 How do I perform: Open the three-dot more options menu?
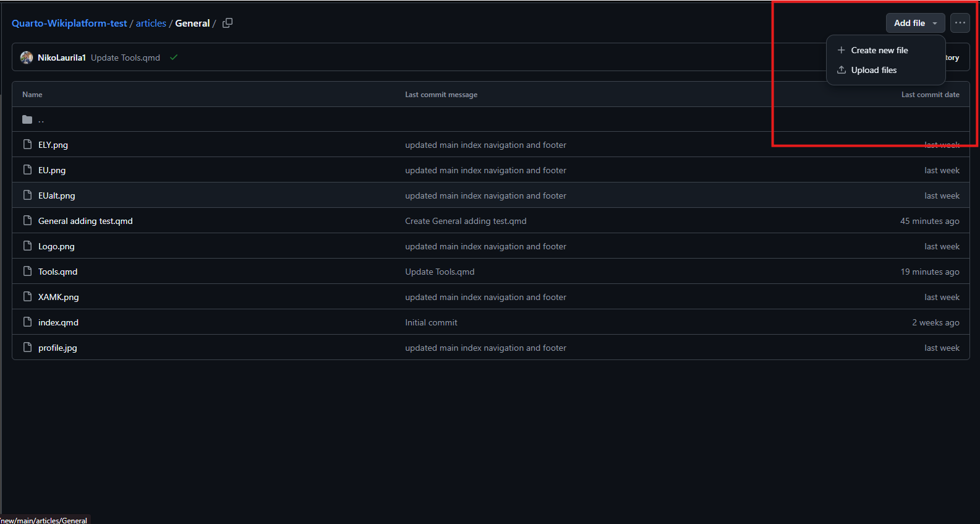tap(960, 23)
